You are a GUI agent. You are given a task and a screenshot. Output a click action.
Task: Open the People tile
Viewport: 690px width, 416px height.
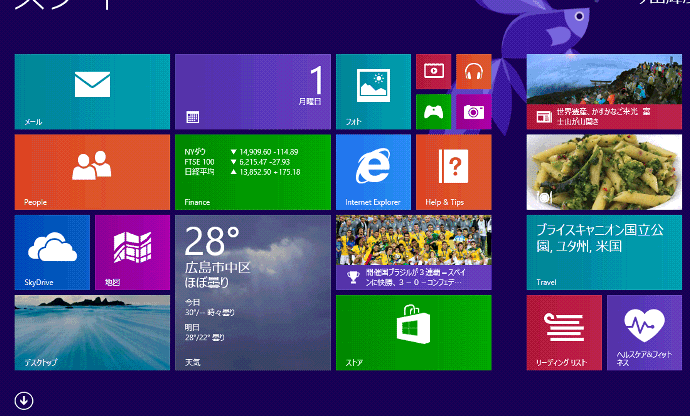pos(92,172)
